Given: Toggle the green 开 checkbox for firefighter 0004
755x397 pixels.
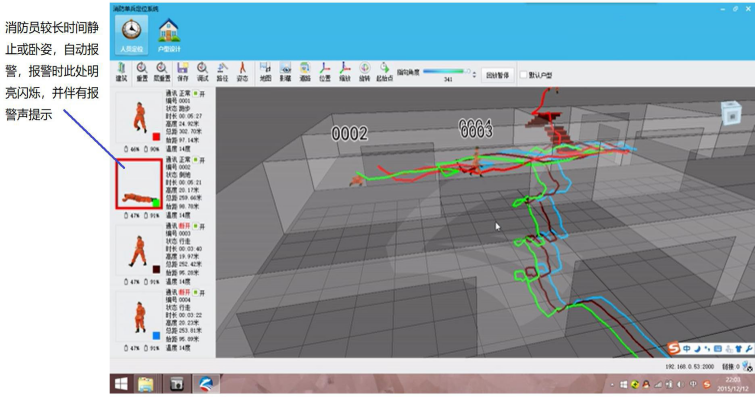Looking at the screenshot, I should click(x=196, y=292).
